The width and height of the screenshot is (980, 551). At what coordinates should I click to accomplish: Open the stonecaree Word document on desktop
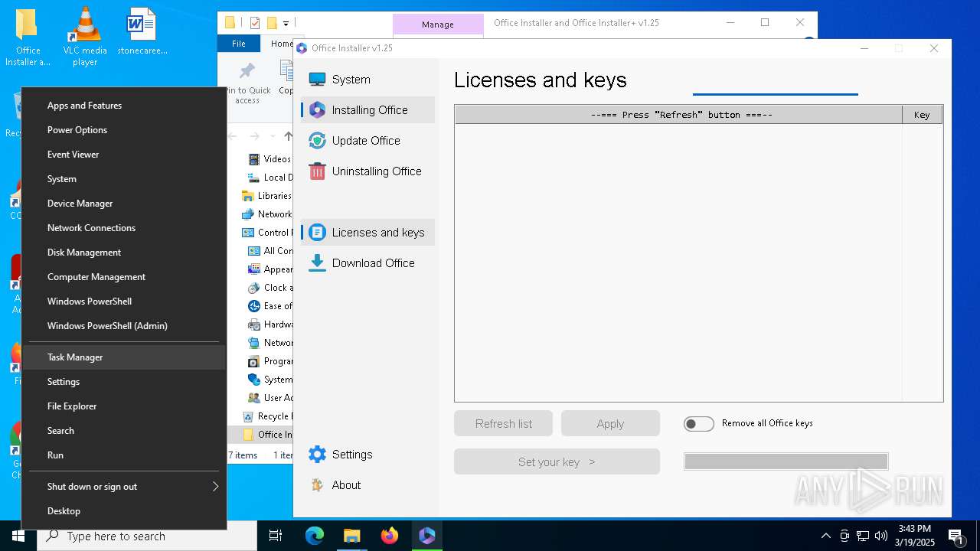[142, 32]
